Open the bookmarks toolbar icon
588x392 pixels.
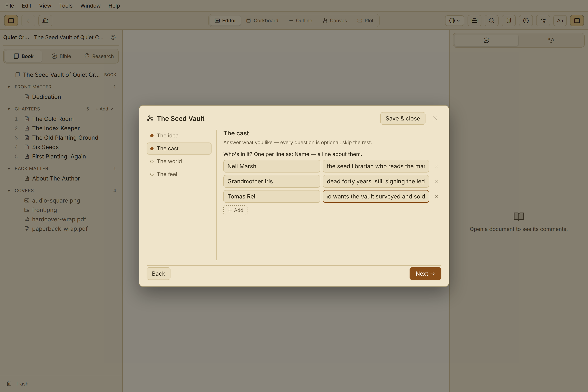coord(509,20)
